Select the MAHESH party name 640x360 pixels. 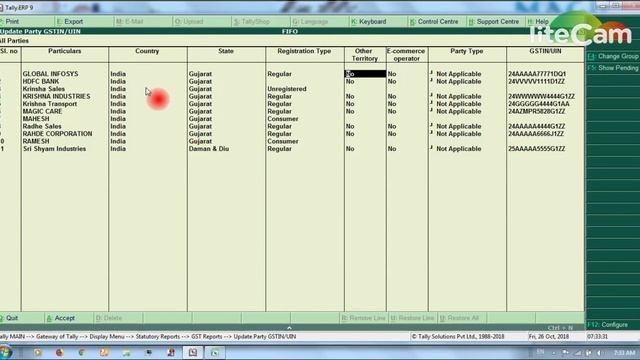coord(36,119)
